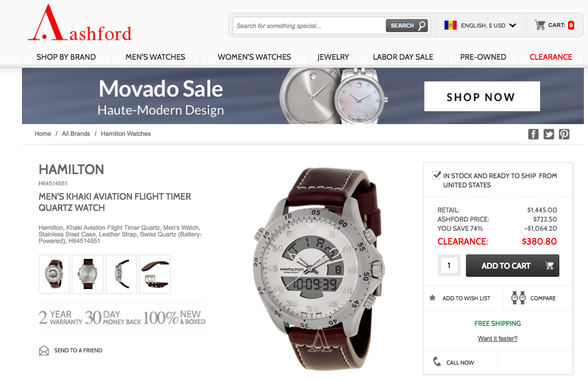Click the Add to Wish List star
Viewport: 588px width, 382px height.
tap(432, 298)
